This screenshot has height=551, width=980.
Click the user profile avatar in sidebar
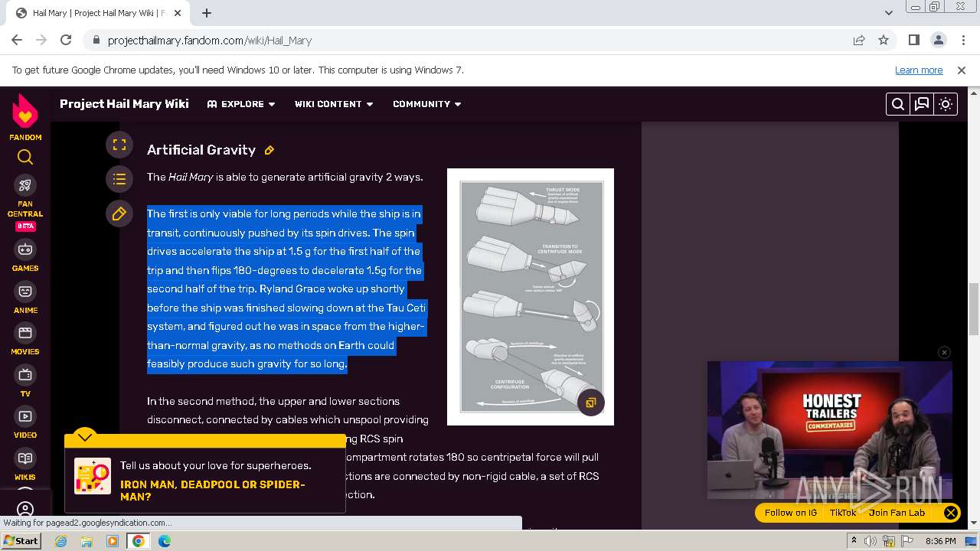point(25,509)
